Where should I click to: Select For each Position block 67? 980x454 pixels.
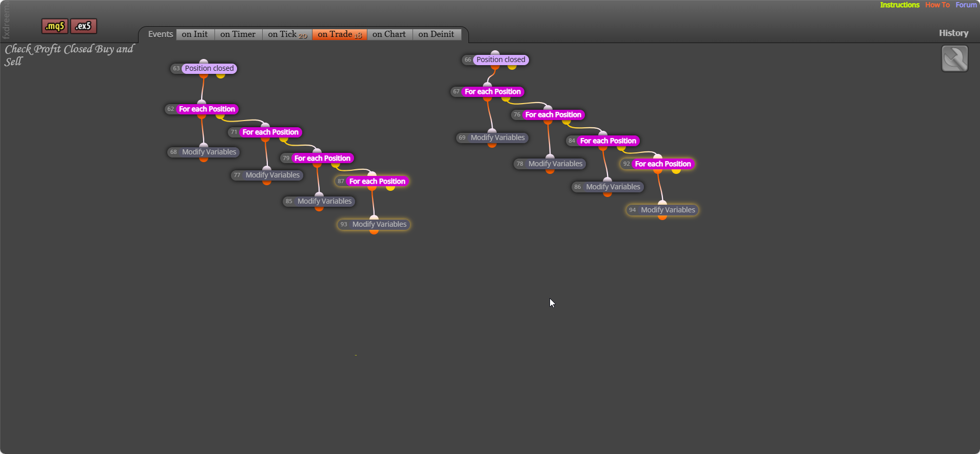(487, 92)
